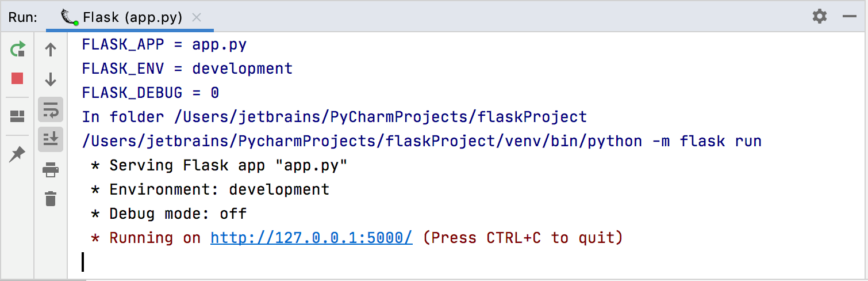This screenshot has height=281, width=868.
Task: Click the FLASK_APP = app.py output line
Action: (x=164, y=44)
